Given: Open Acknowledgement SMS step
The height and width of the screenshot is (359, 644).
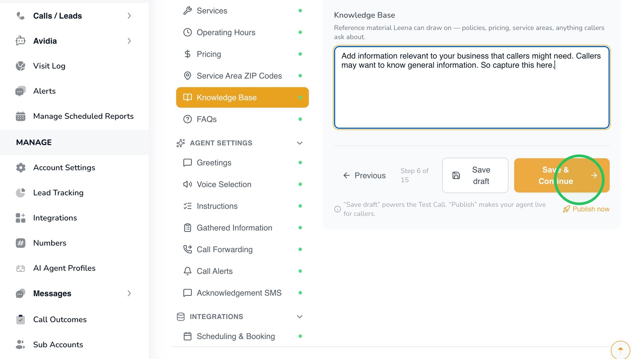Looking at the screenshot, I should point(242,293).
